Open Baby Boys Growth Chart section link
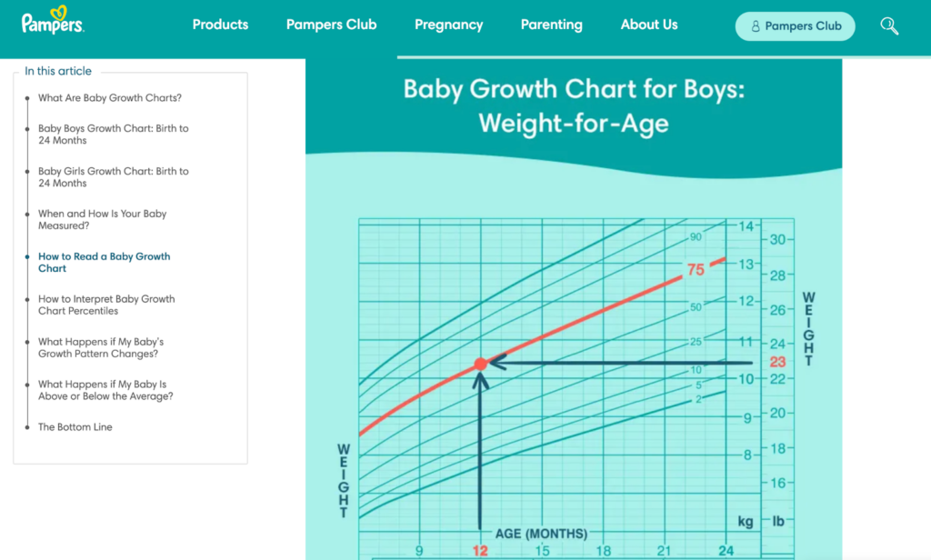This screenshot has width=931, height=560. point(114,135)
